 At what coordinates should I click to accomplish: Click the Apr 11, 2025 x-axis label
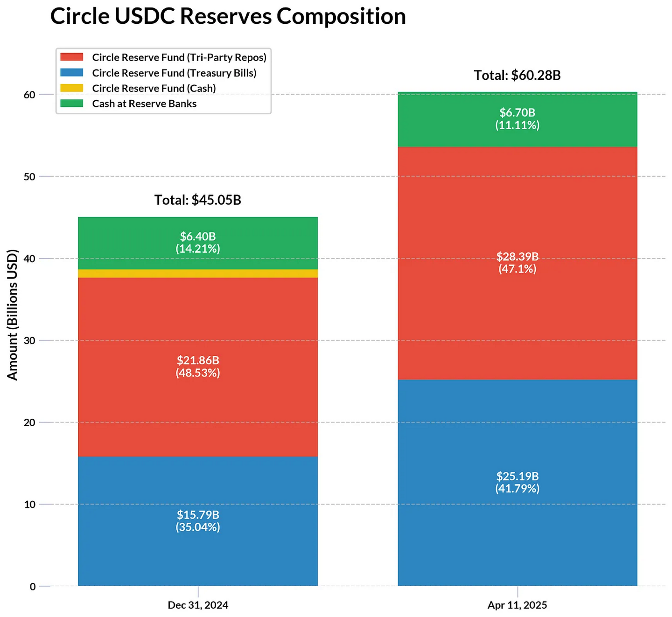pyautogui.click(x=517, y=605)
